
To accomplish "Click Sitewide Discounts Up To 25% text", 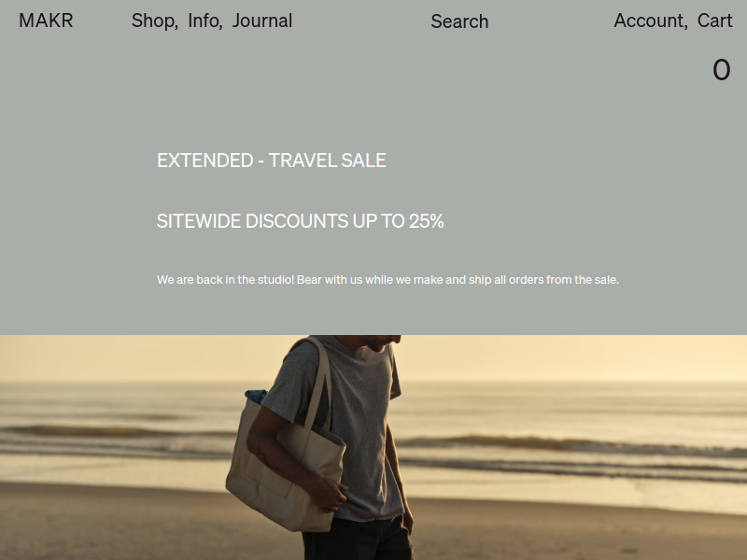I will pyautogui.click(x=300, y=221).
